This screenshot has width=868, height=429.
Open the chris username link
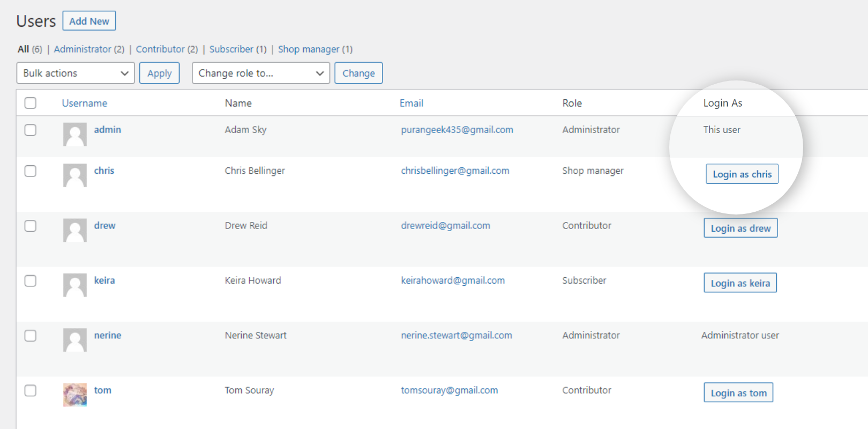point(104,171)
